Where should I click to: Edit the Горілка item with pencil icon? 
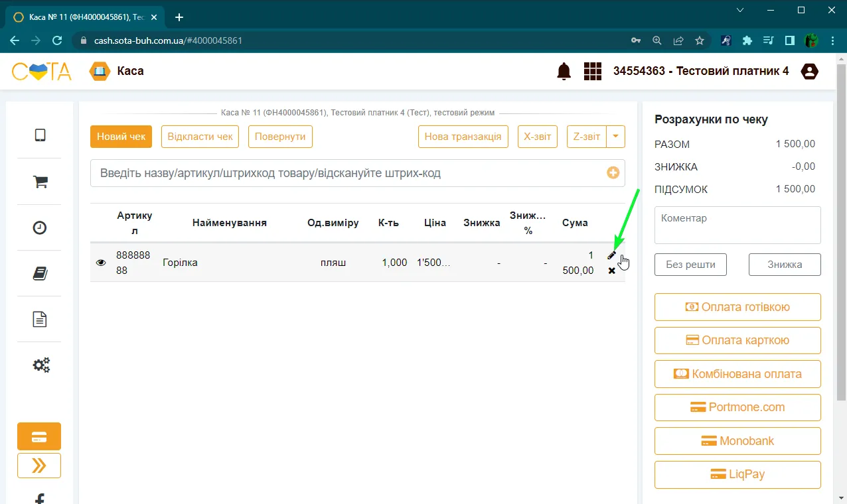pyautogui.click(x=612, y=255)
